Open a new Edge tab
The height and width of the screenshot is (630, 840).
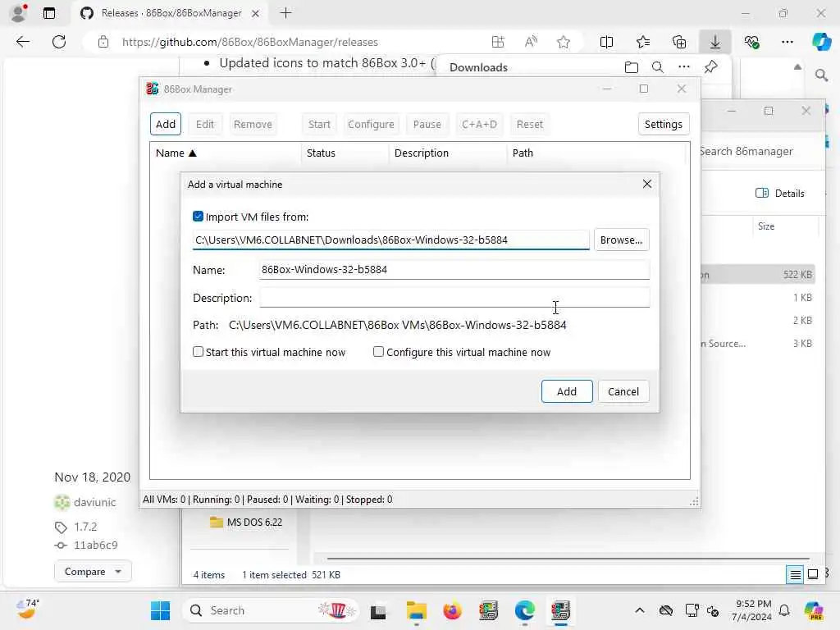(x=285, y=13)
